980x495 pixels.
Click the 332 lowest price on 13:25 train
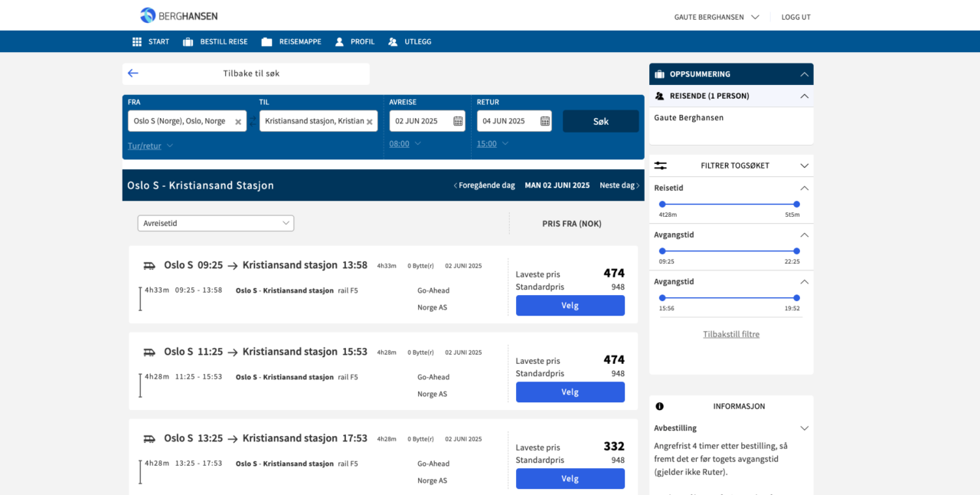pyautogui.click(x=614, y=446)
